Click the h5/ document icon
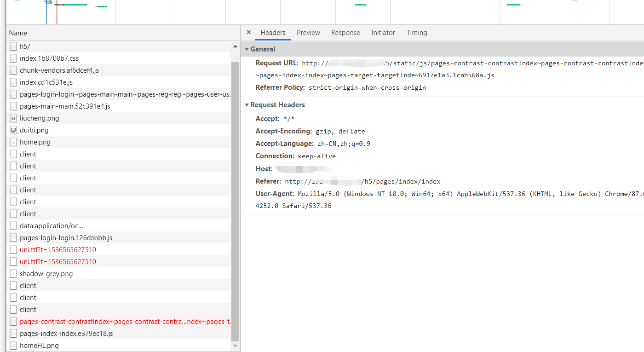This screenshot has width=644, height=352. 13,46
